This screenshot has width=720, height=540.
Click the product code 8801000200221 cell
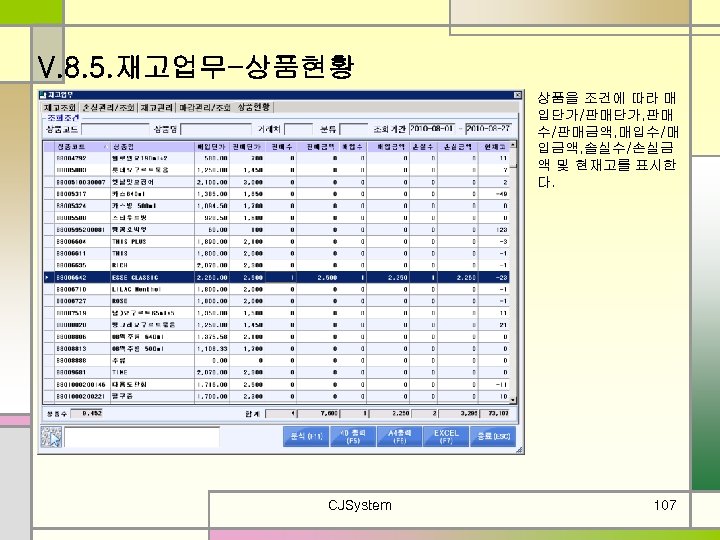82,396
